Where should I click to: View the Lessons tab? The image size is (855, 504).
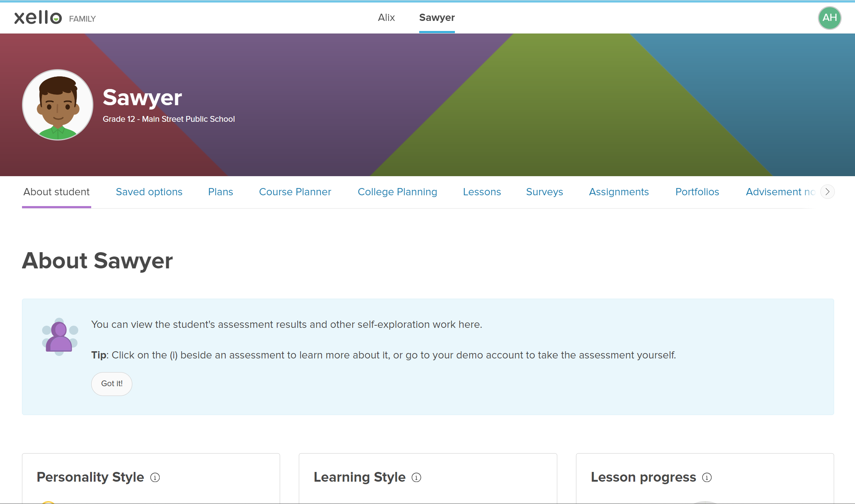tap(482, 192)
